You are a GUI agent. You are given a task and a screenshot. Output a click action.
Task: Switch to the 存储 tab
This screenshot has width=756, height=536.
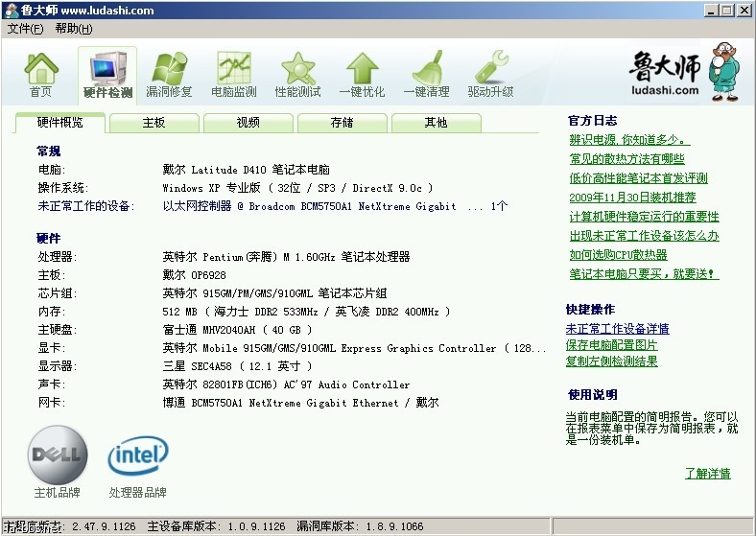point(342,123)
